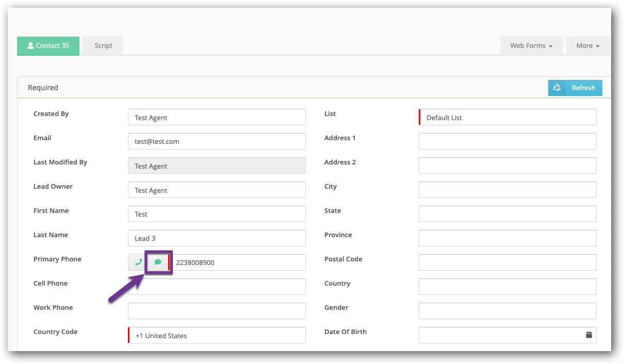
Task: Click the Refresh button
Action: (583, 88)
